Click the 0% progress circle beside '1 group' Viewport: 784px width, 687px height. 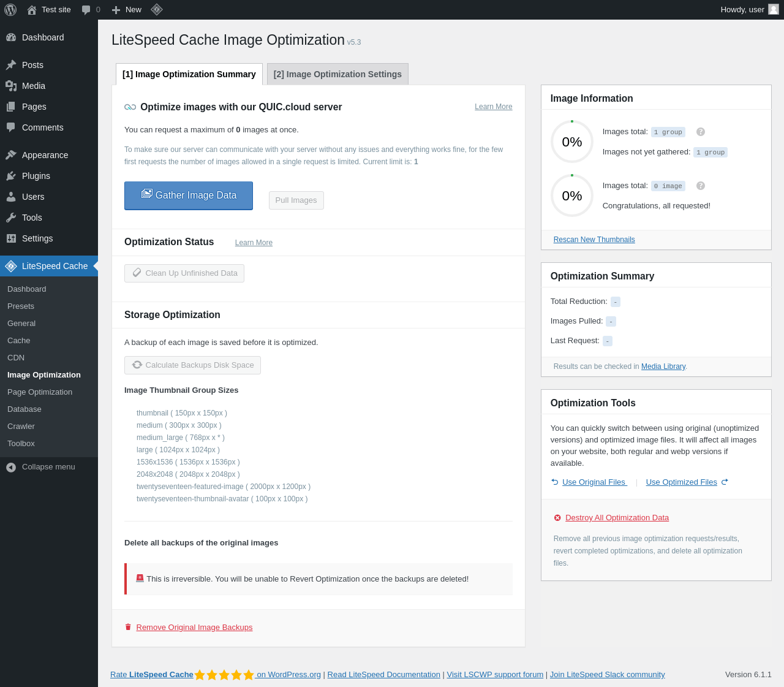point(572,142)
